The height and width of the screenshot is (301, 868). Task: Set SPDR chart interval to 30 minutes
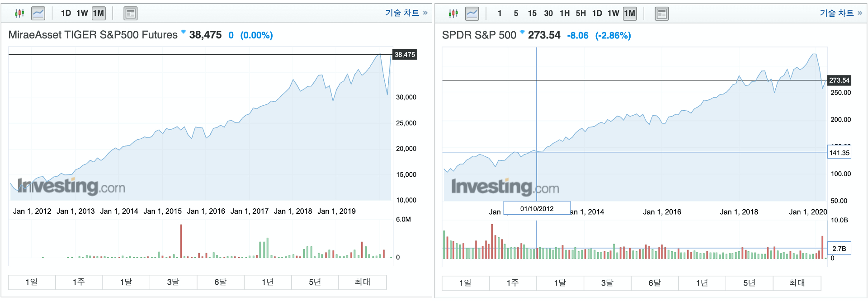point(548,14)
